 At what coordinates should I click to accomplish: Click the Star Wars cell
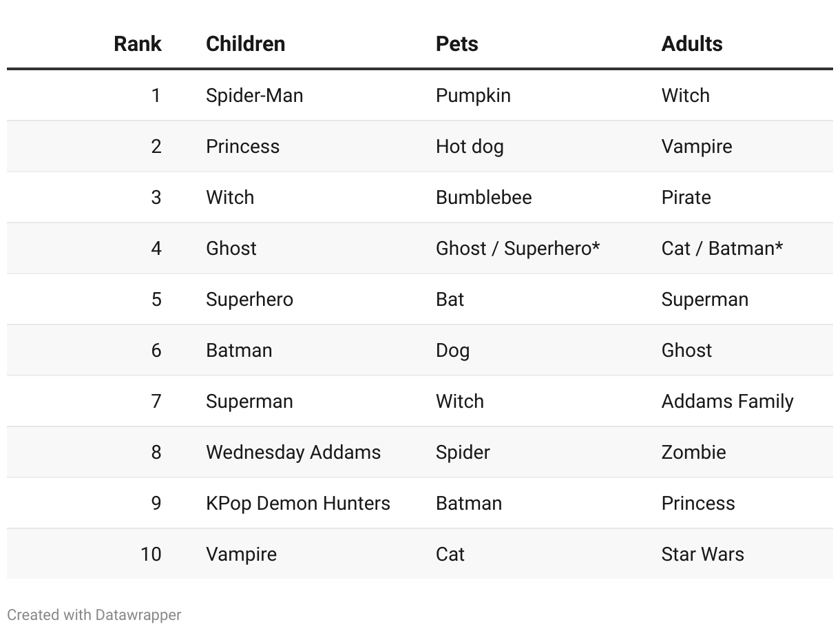702,554
